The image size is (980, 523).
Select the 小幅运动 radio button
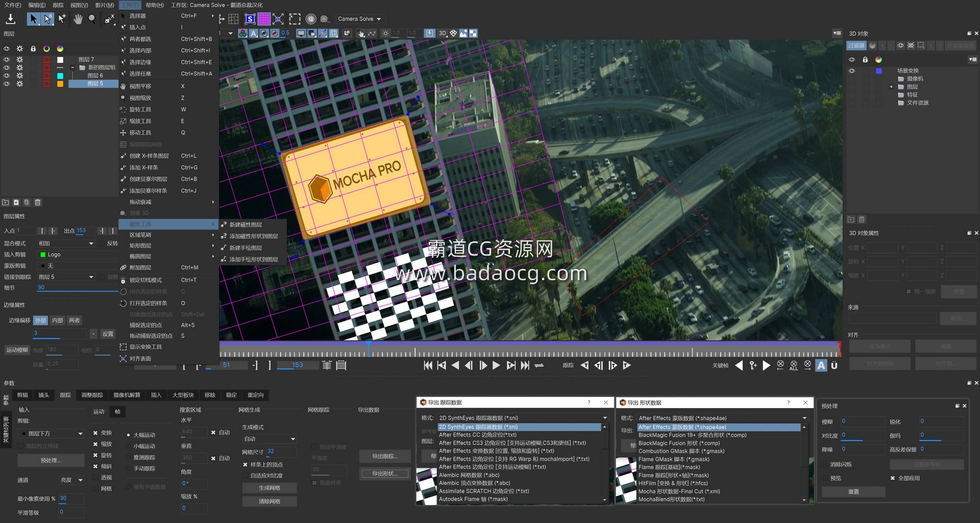pyautogui.click(x=128, y=446)
